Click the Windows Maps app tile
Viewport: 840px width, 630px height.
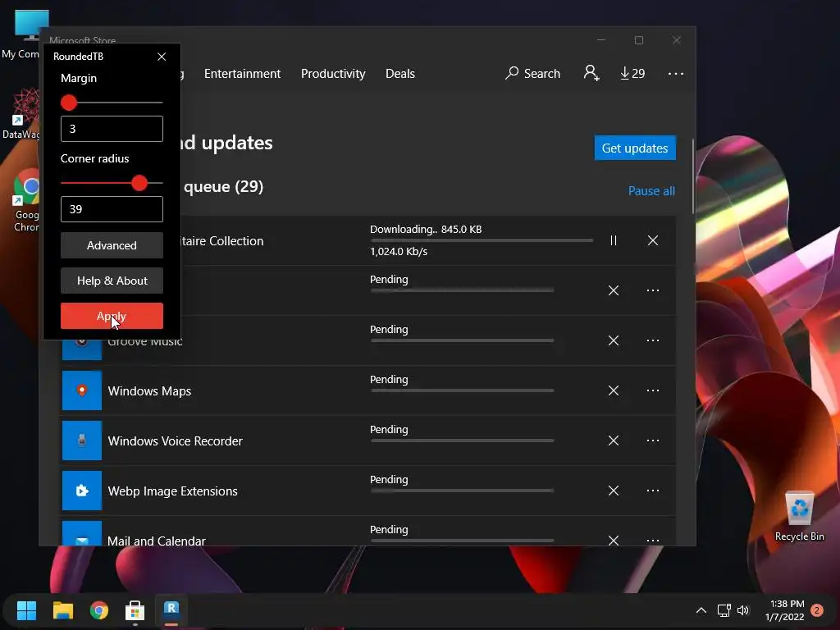(x=82, y=390)
